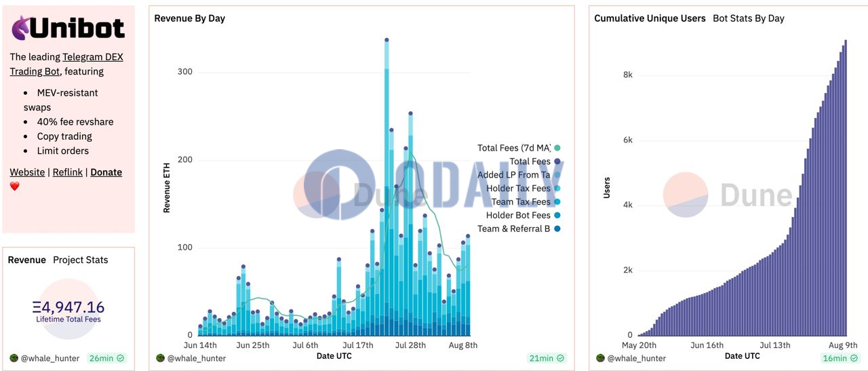Click the Unibot unicorn logo icon
Image resolution: width=868 pixels, height=371 pixels.
point(20,26)
